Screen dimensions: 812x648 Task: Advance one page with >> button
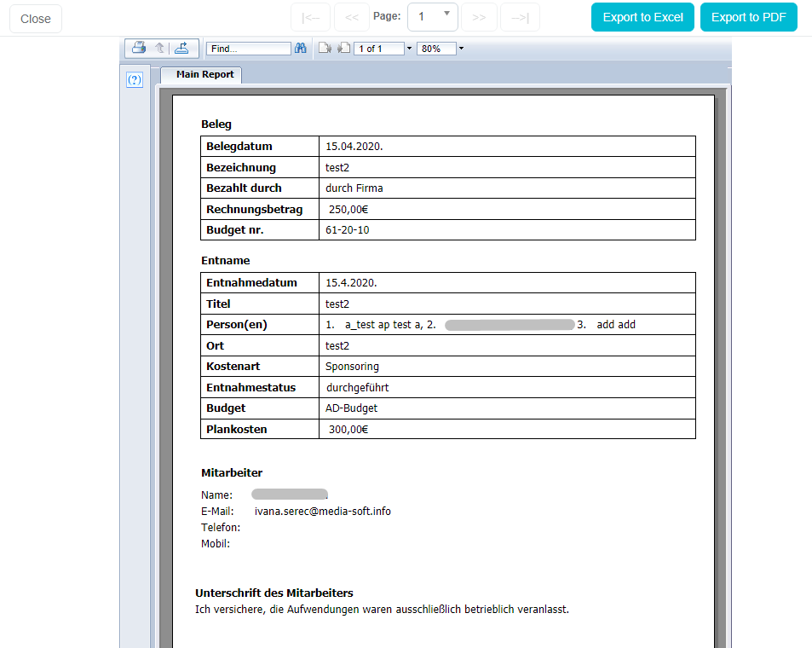click(479, 17)
